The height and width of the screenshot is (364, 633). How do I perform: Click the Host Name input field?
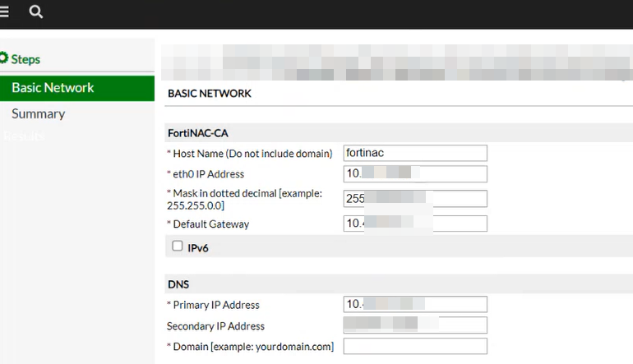pos(415,153)
